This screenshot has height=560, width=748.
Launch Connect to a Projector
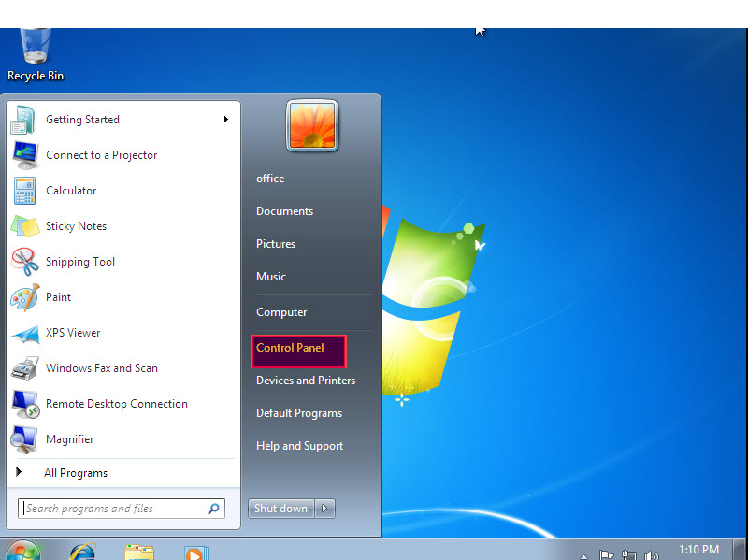pyautogui.click(x=123, y=155)
